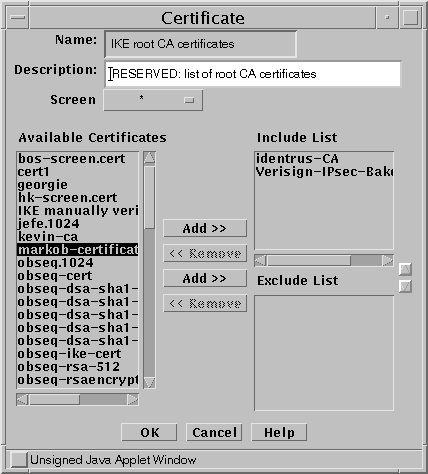Click right arrow of Available Certificates horizontal scrollbar

pos(133,399)
